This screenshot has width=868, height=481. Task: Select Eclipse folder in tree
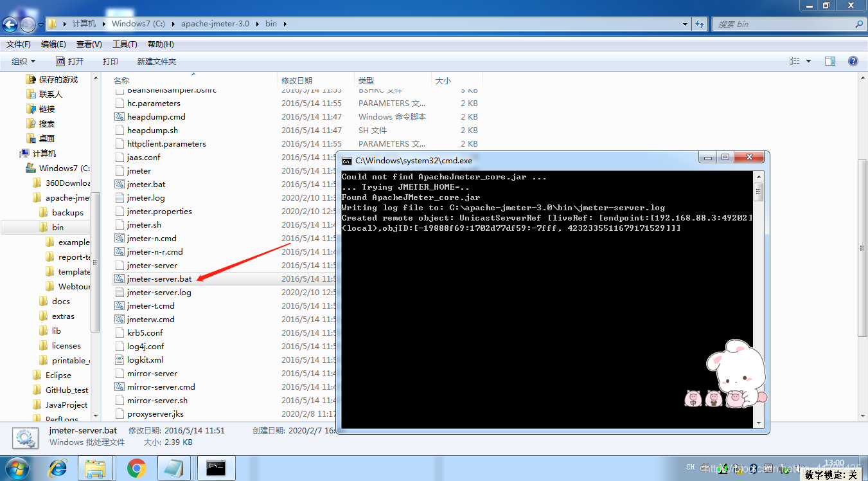click(58, 375)
